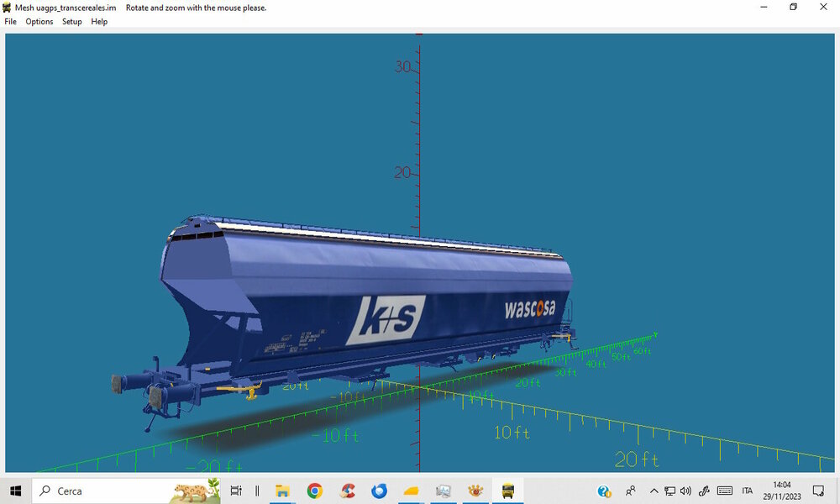840x504 pixels.
Task: Open Thunderbird from the taskbar
Action: tap(380, 491)
